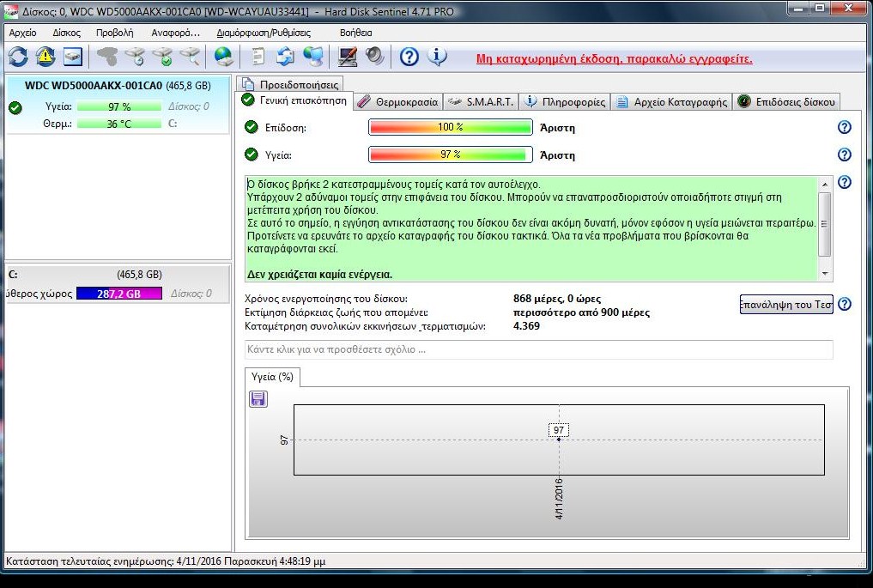Open the Αρχείο Καταγραφής tab
This screenshot has height=588, width=873.
coord(671,102)
